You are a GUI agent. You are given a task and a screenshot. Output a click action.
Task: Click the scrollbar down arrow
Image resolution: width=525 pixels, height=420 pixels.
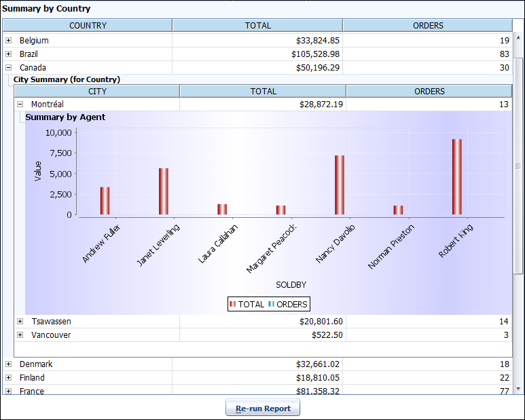(519, 389)
